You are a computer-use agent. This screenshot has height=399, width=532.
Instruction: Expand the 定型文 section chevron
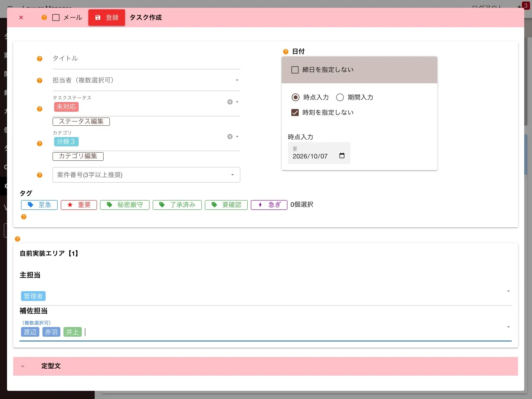pos(23,366)
